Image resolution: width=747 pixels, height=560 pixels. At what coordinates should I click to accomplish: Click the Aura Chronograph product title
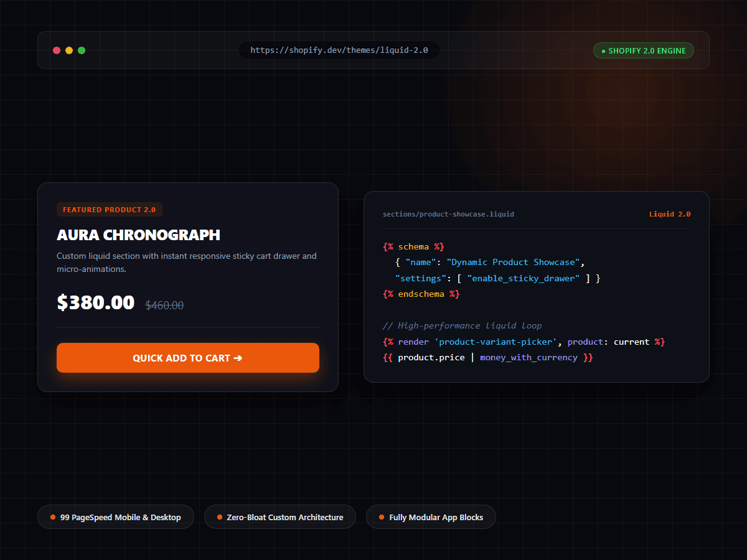pyautogui.click(x=139, y=235)
